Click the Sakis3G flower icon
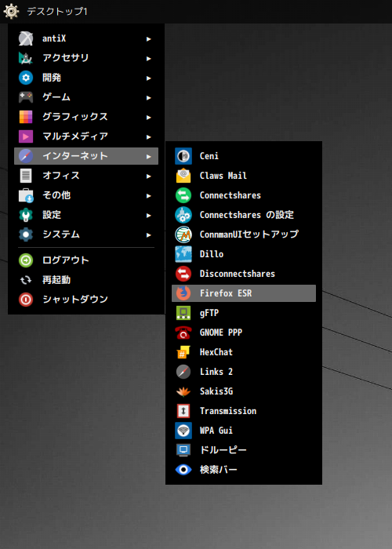Screen dimensions: 392x549 coord(183,391)
